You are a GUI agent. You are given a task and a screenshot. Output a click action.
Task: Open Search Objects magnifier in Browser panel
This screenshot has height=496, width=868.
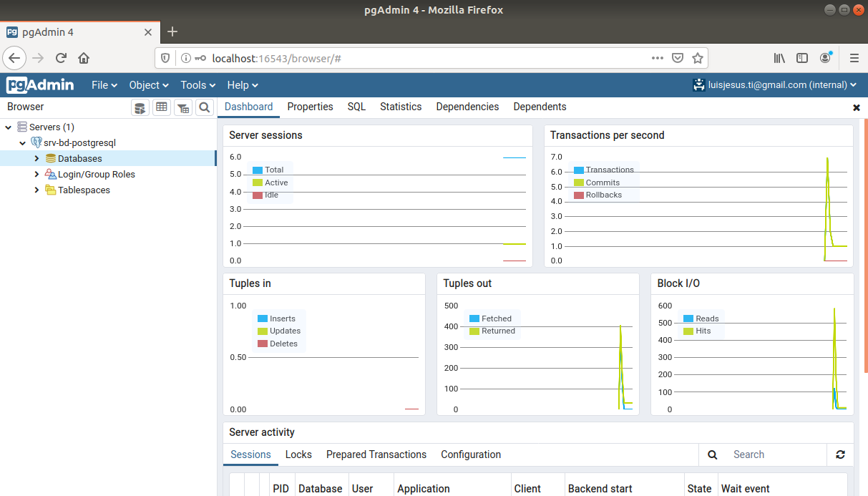click(x=205, y=107)
